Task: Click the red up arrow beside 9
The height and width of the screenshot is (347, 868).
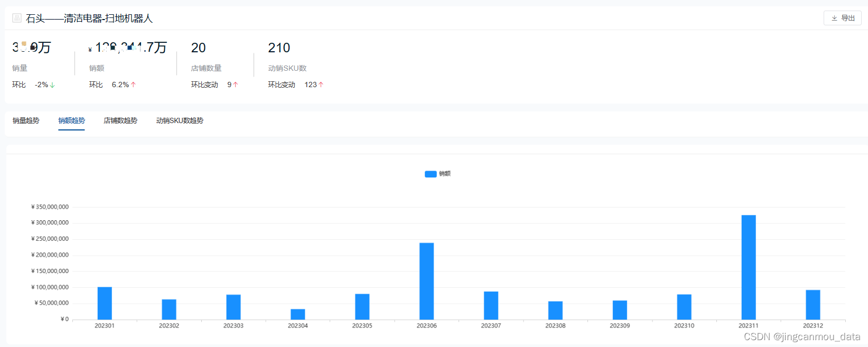Action: click(x=236, y=85)
